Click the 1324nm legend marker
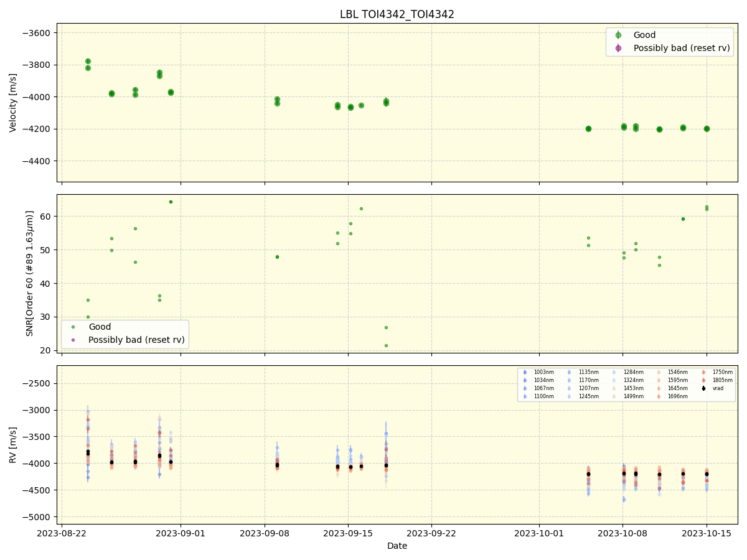The width and height of the screenshot is (747, 560). (x=614, y=380)
